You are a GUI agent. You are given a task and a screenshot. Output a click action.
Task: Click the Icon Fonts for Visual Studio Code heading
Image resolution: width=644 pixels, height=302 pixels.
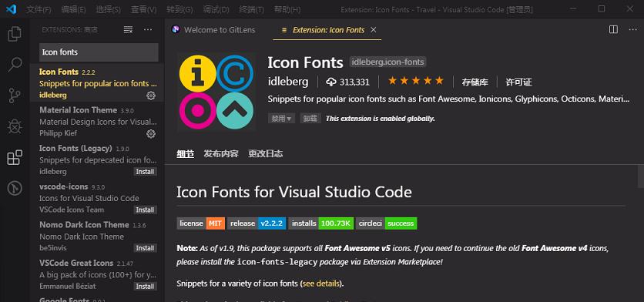294,192
